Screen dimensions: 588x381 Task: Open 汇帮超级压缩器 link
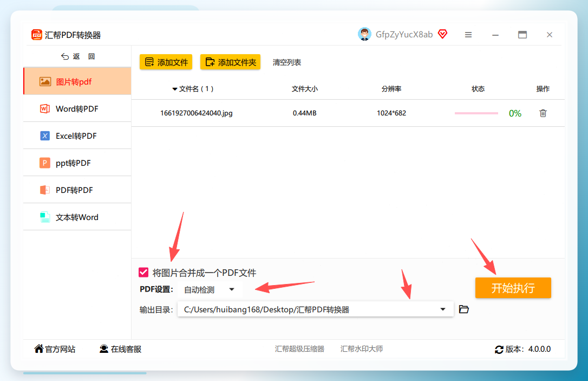299,348
